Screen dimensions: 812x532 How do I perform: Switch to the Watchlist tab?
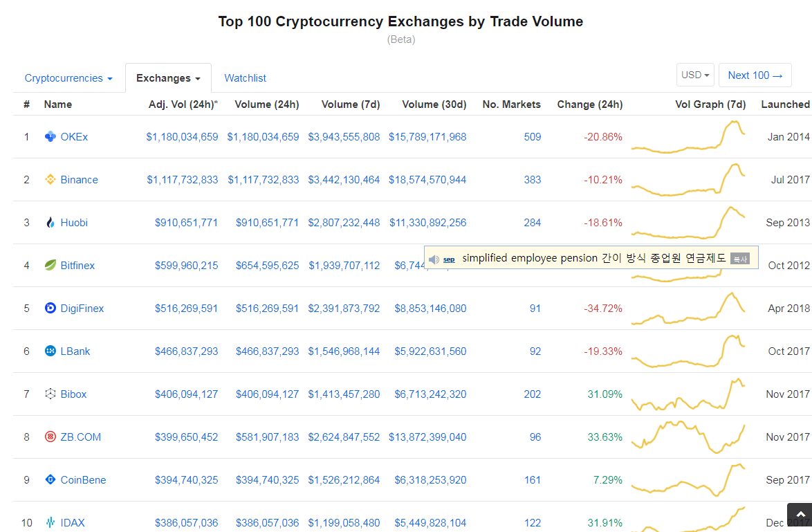tap(245, 78)
